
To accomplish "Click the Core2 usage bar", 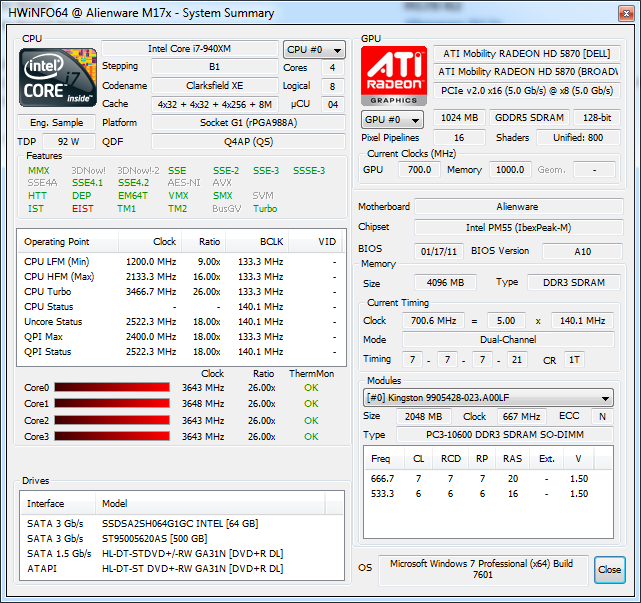I will tap(112, 420).
